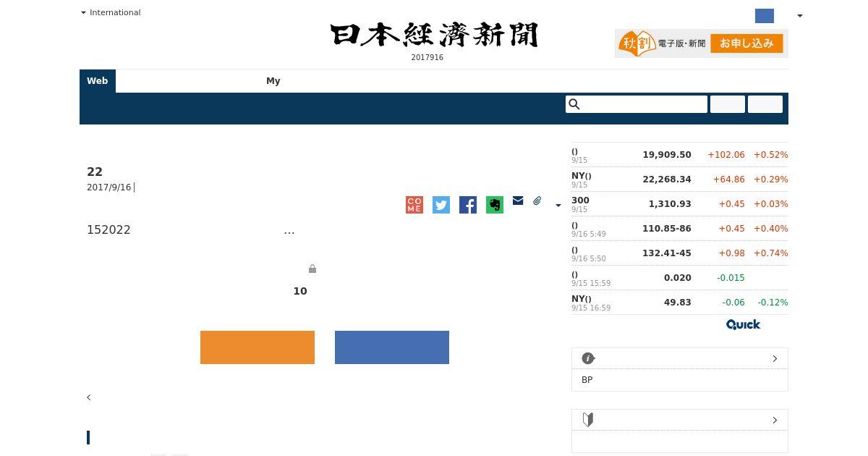Go back using the left chevron link
This screenshot has width=868, height=456.
[x=89, y=397]
